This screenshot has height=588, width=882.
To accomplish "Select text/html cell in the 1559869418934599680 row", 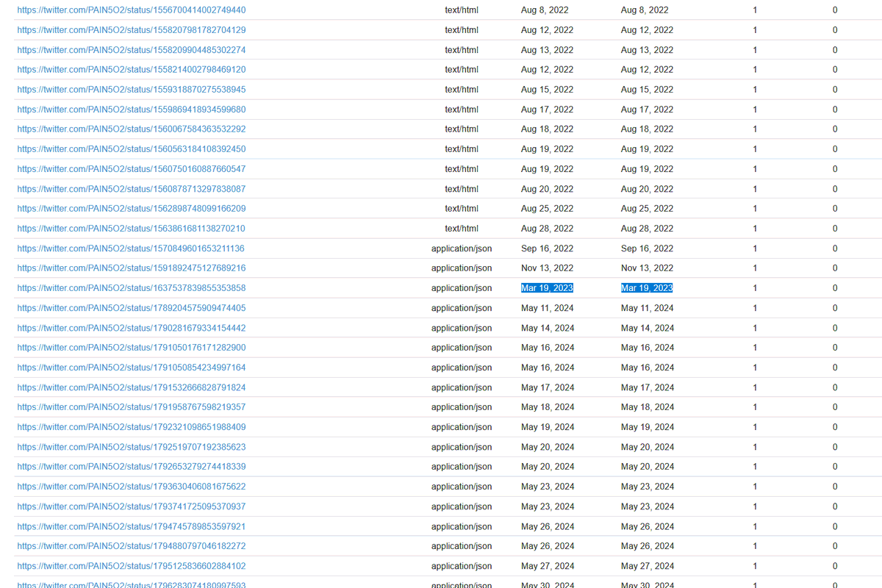I will [462, 110].
